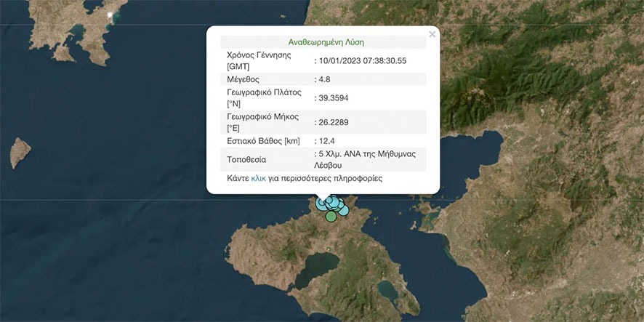Close the earthquake info popup
Image resolution: width=644 pixels, height=322 pixels.
pyautogui.click(x=432, y=34)
